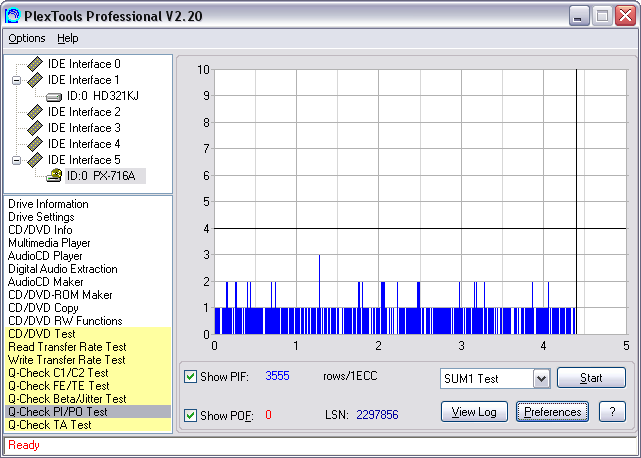Open CD/DVD Info
This screenshot has width=641, height=458.
point(40,230)
